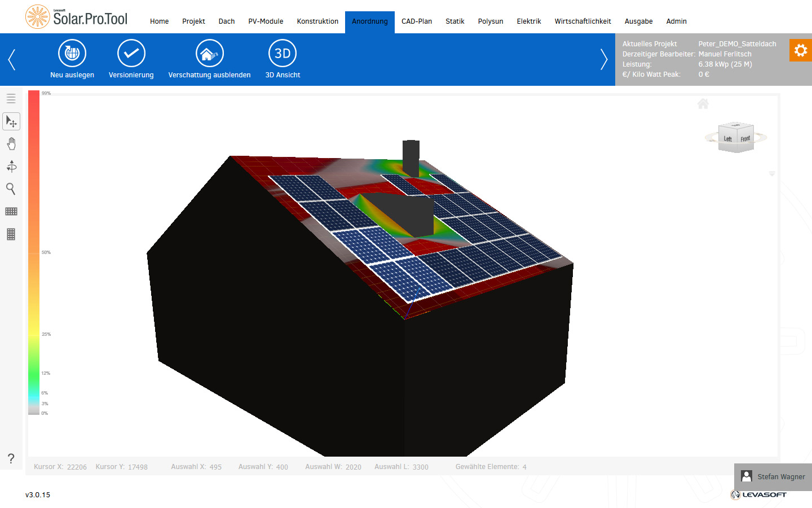
Task: Click the Neu auslegen icon
Action: (72, 54)
